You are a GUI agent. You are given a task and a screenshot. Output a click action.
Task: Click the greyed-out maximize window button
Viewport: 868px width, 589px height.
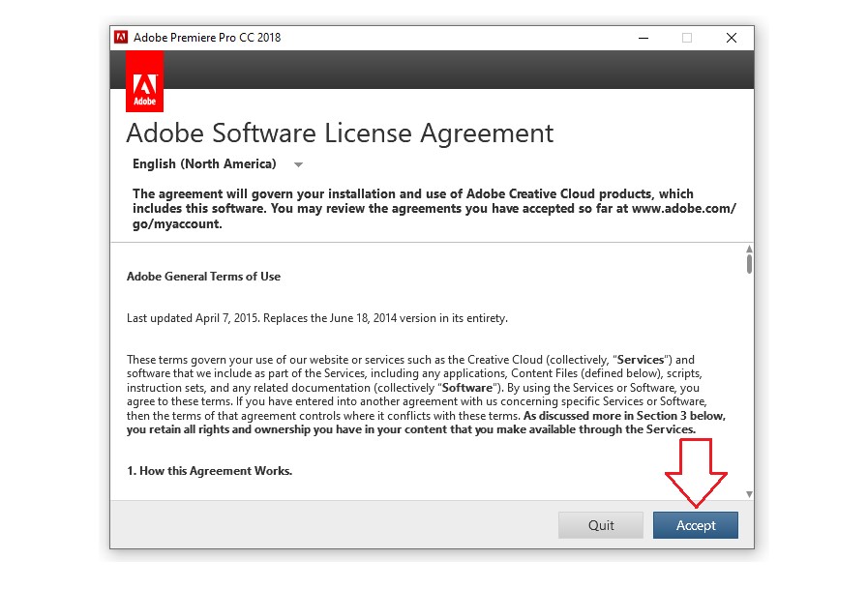687,38
